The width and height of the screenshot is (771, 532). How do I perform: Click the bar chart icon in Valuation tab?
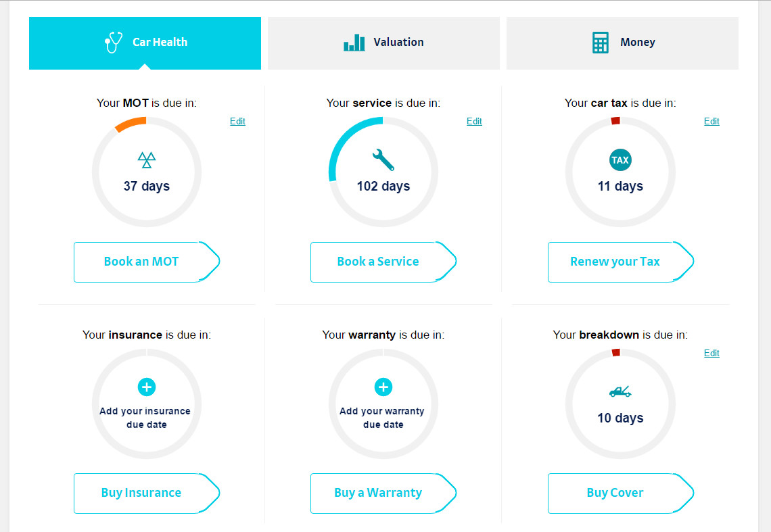click(354, 43)
